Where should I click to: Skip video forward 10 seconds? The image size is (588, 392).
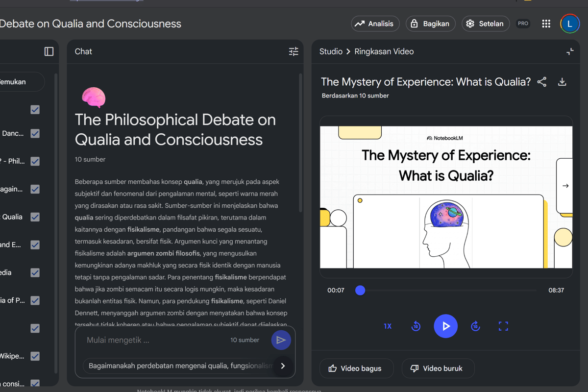pos(475,326)
